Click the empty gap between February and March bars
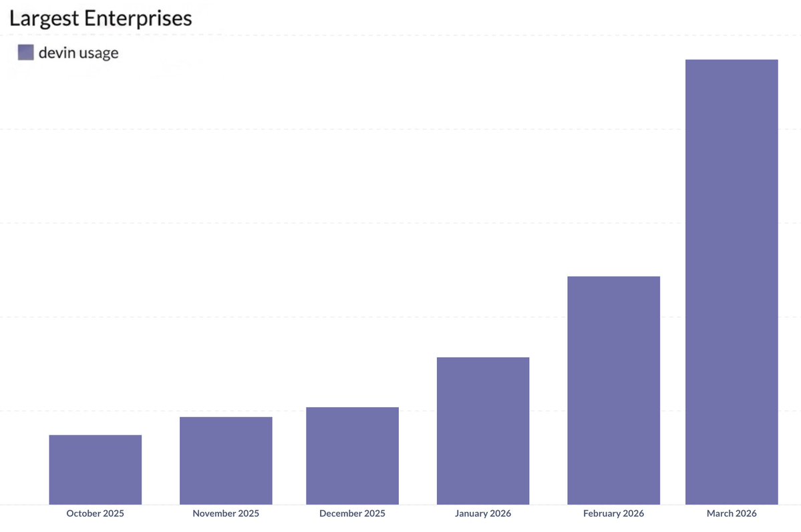Viewport: 801px width, 532px height. tap(673, 401)
